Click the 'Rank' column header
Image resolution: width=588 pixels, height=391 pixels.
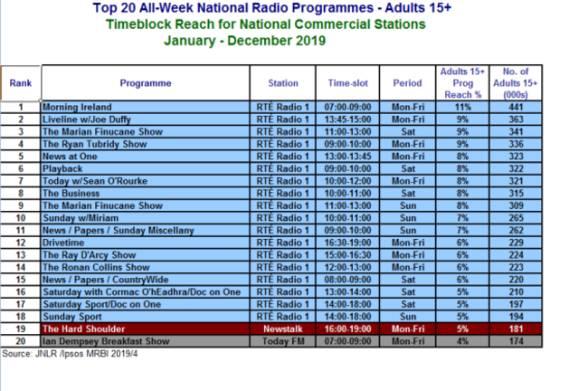(21, 83)
